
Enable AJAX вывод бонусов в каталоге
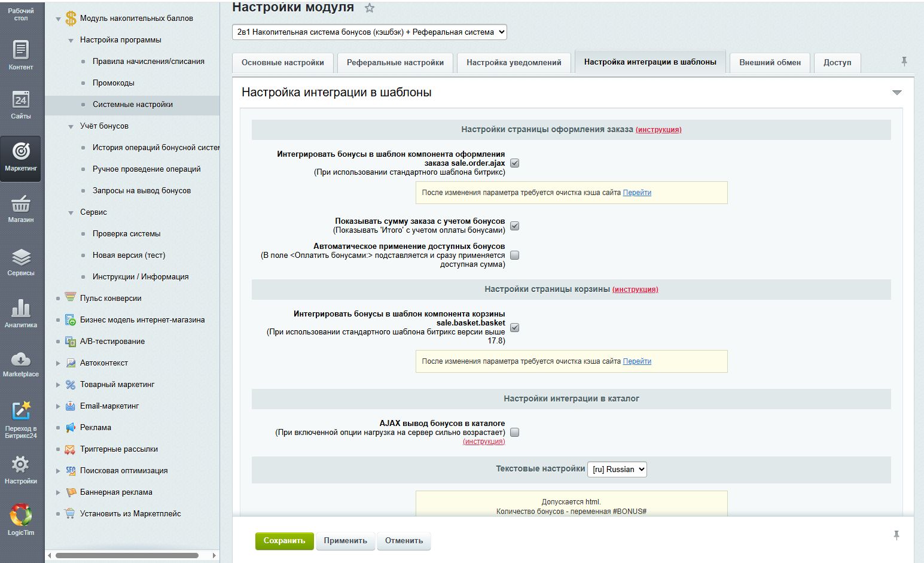(514, 432)
